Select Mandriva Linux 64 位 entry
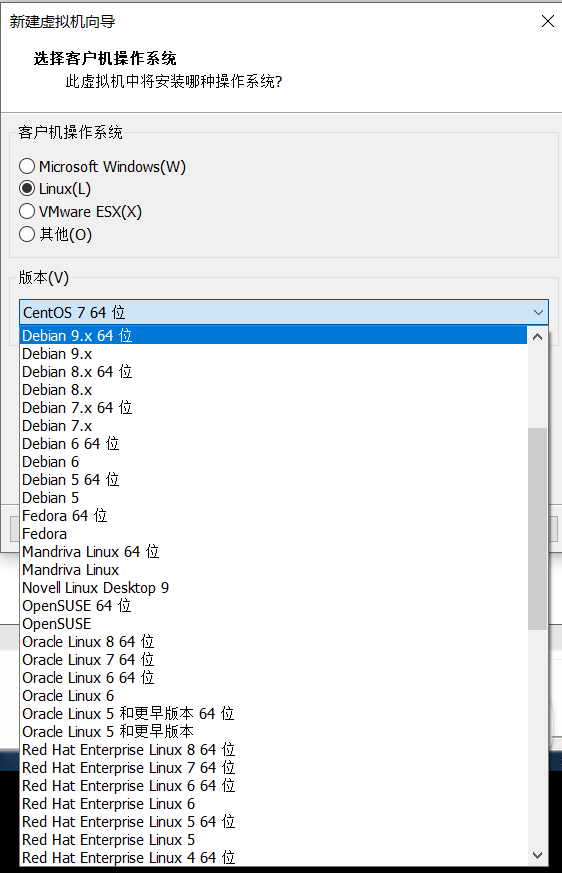 273,552
